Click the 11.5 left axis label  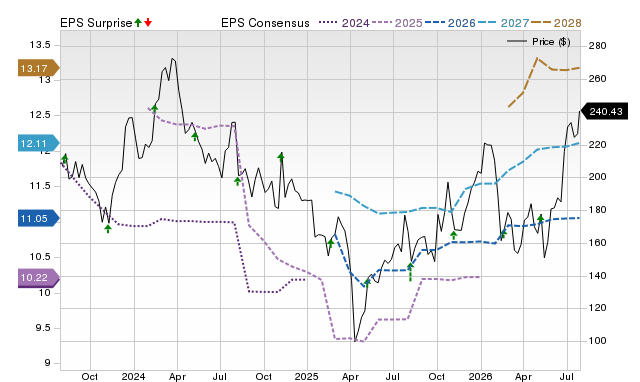40,186
